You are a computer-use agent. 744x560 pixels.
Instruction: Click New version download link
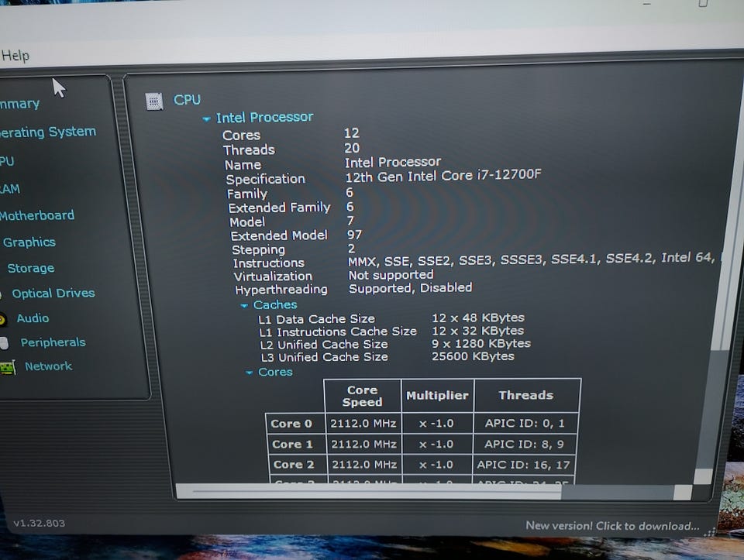point(612,526)
